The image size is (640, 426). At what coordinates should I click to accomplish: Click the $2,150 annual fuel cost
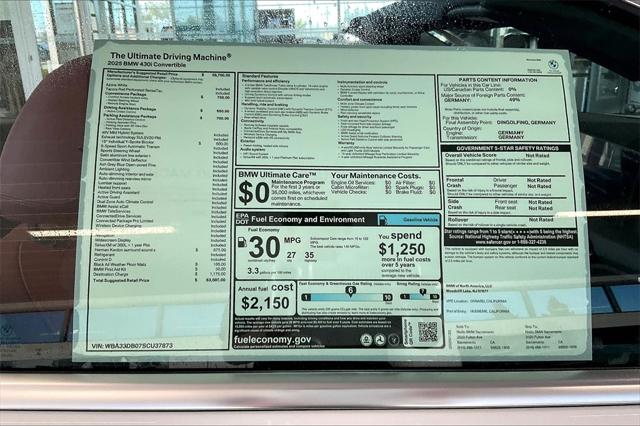tap(265, 303)
